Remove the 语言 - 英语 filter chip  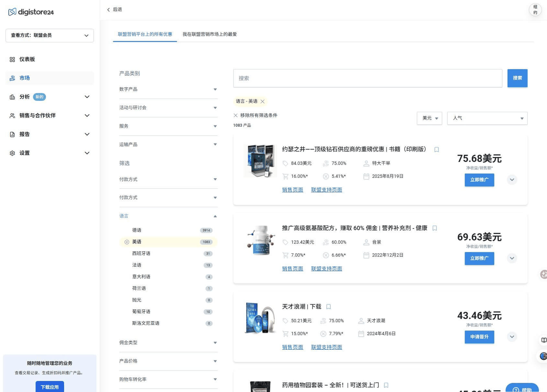click(x=263, y=101)
